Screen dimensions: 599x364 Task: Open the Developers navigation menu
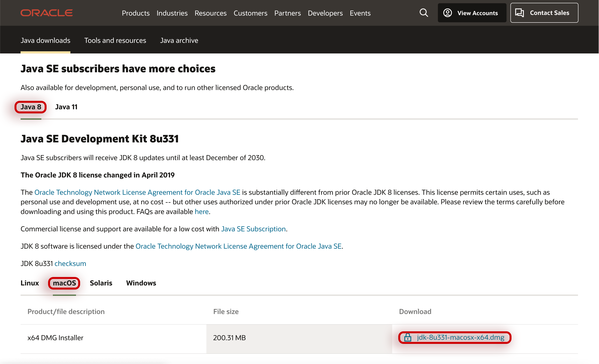coord(325,13)
